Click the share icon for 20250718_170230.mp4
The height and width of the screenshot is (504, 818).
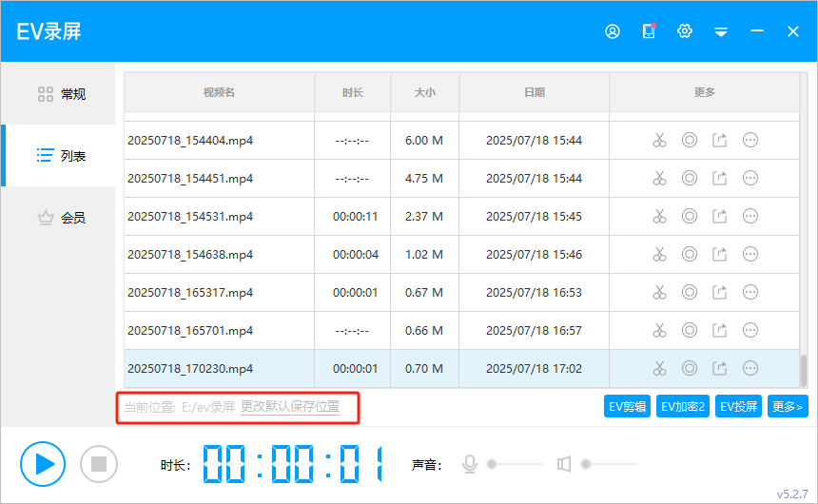tap(720, 369)
